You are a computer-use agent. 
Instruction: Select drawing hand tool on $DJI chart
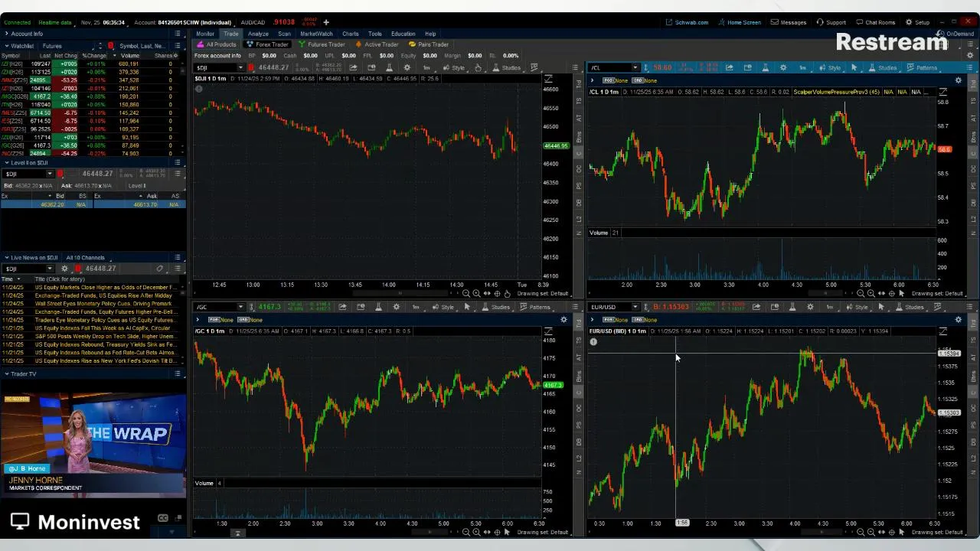click(x=478, y=67)
